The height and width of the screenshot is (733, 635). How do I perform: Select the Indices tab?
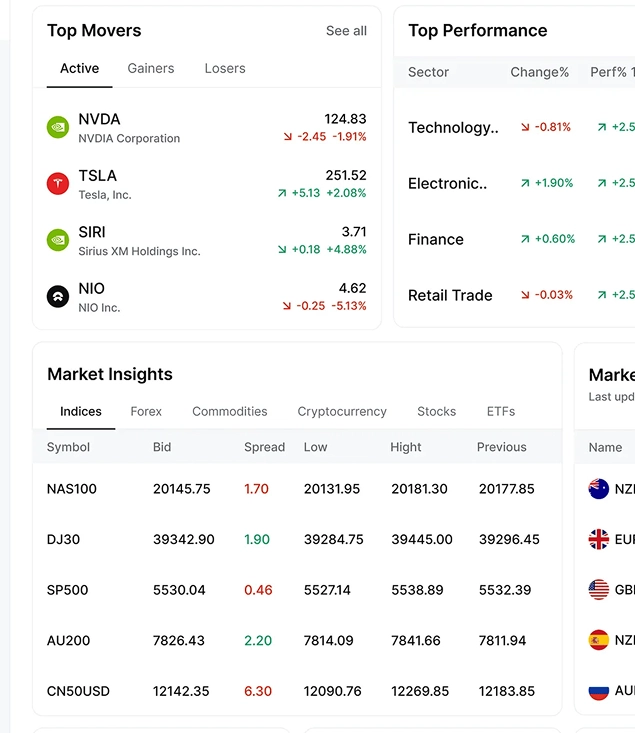point(80,411)
